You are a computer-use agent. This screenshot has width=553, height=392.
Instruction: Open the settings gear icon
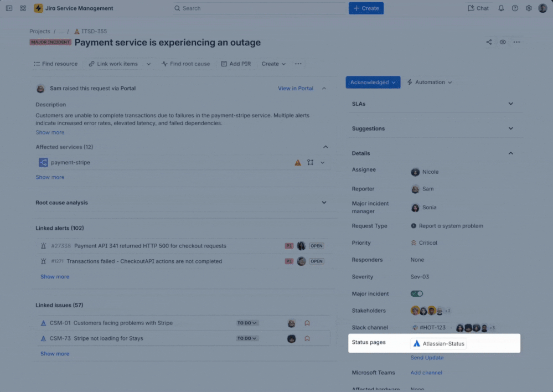coord(529,8)
